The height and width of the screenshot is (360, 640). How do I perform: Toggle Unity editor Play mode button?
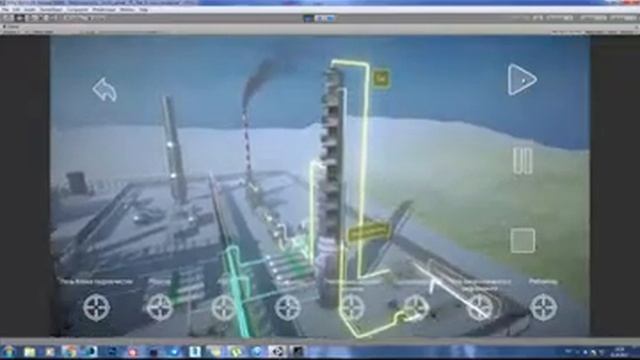[309, 18]
